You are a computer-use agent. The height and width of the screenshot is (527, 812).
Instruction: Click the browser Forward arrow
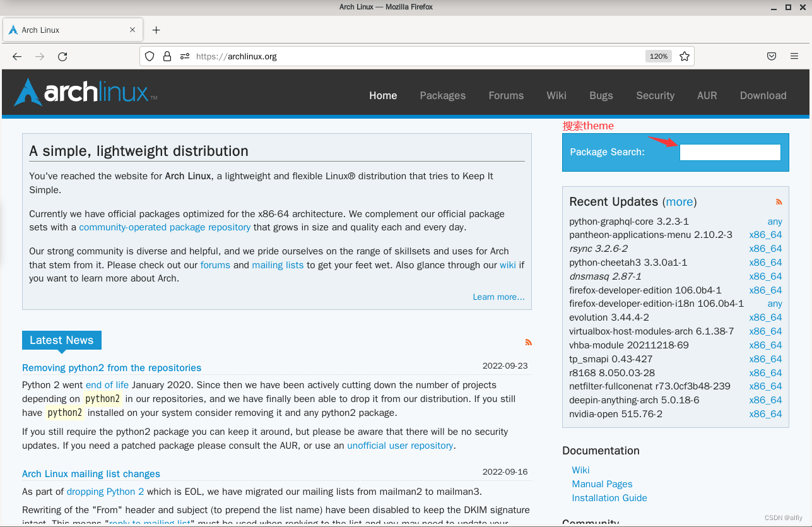pyautogui.click(x=40, y=57)
